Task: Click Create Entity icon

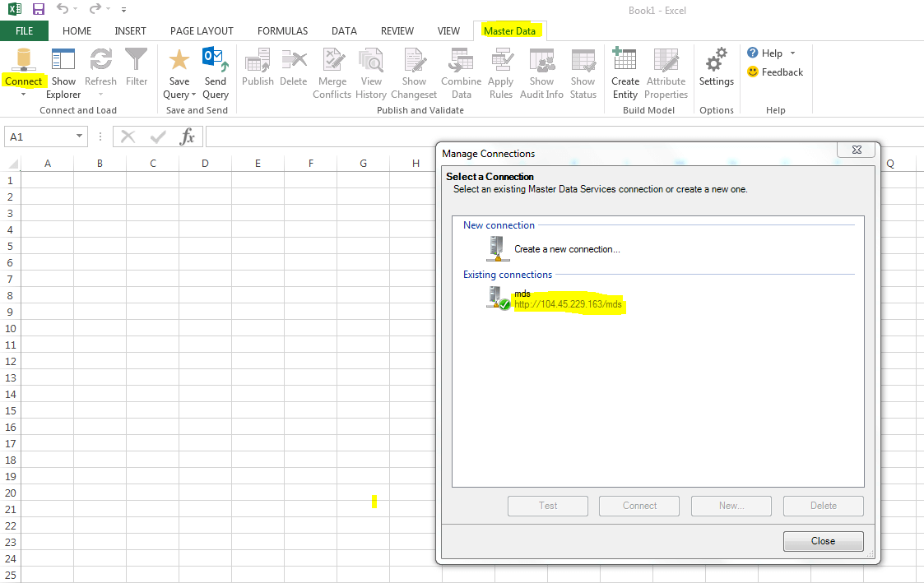Action: 625,59
